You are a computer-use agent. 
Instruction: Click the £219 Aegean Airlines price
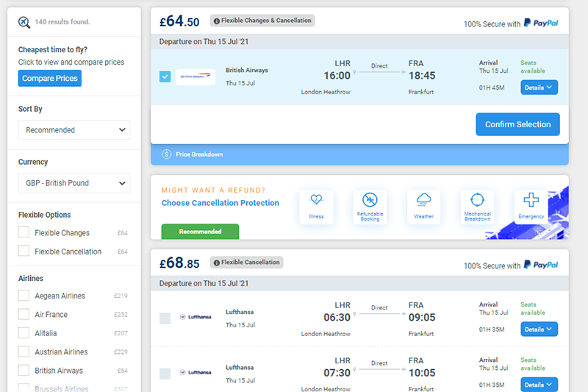[121, 296]
